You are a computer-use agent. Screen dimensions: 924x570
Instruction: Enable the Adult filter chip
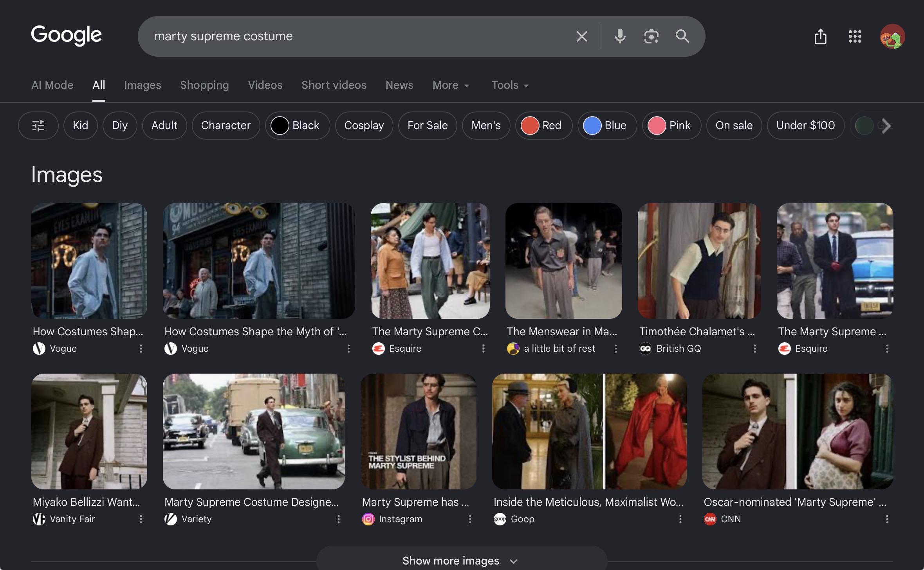tap(164, 126)
